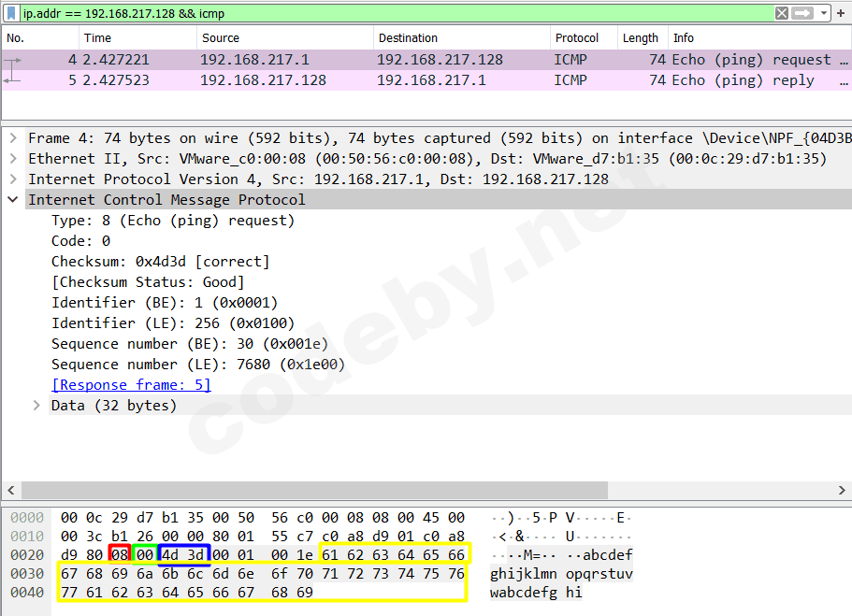Sort packets by the No. column
This screenshot has height=616, width=852.
click(41, 38)
